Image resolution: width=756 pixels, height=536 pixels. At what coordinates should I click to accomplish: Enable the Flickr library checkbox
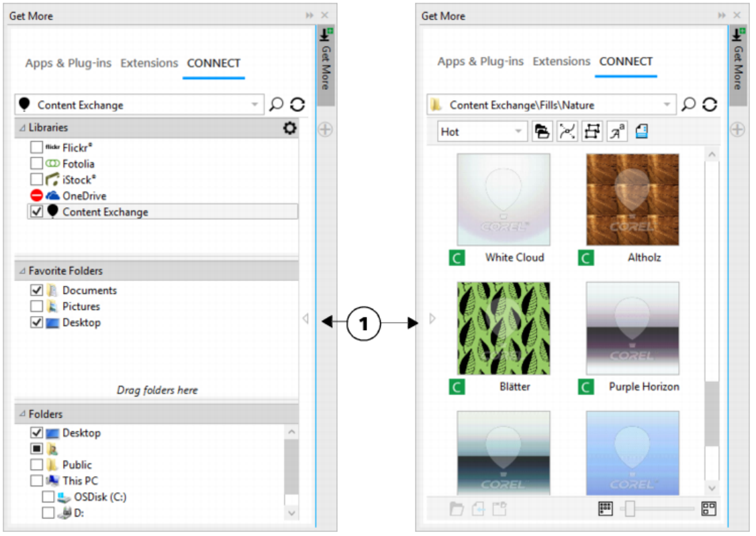click(37, 147)
